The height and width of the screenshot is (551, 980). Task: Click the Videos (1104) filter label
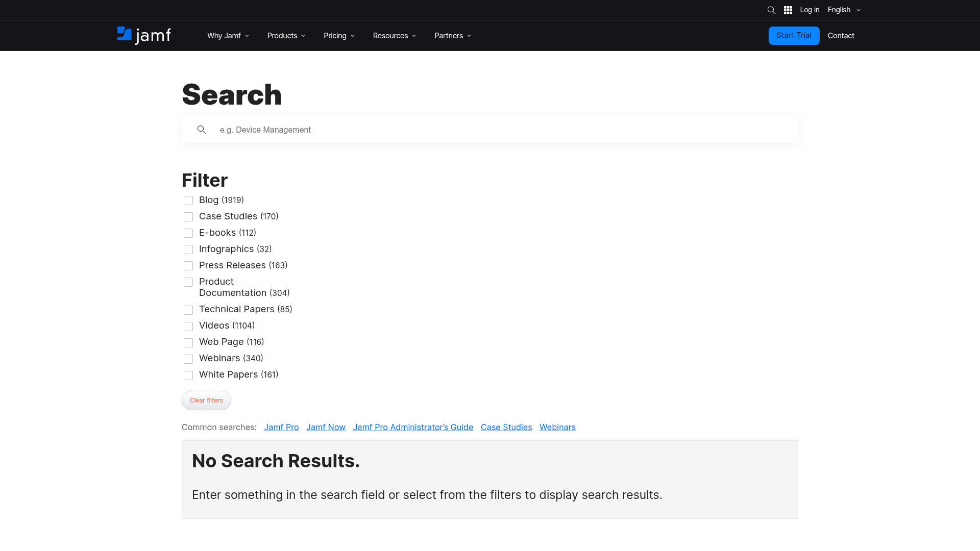(x=227, y=325)
